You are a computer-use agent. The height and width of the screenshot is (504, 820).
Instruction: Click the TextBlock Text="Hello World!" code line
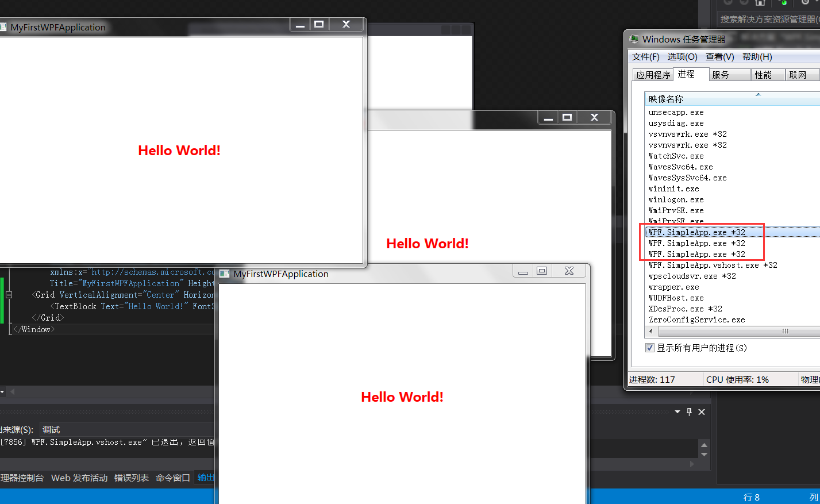(132, 306)
